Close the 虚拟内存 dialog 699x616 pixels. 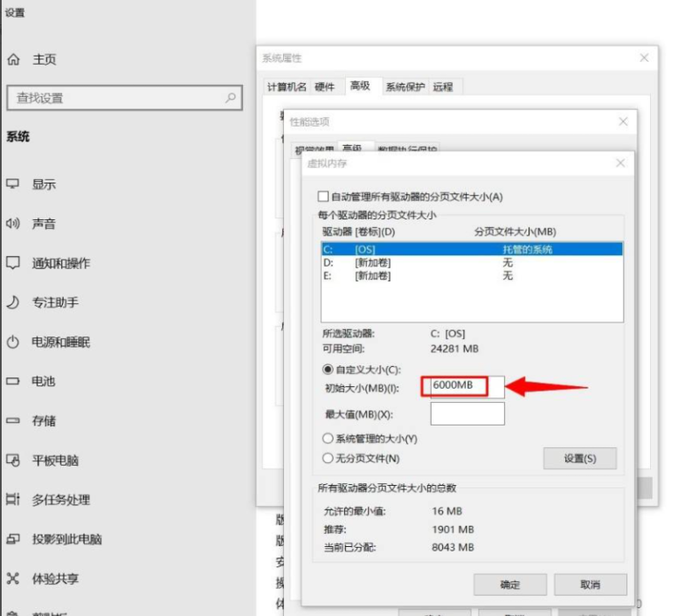tap(620, 163)
